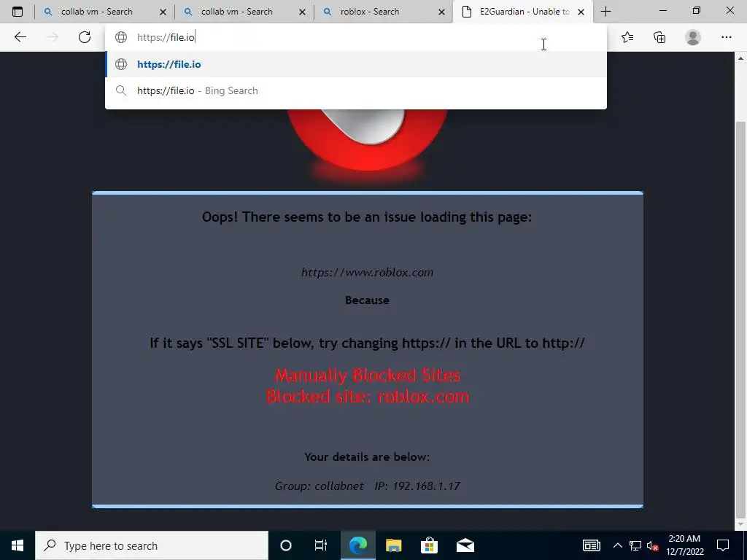747x560 pixels.
Task: Click the page's vertical scrollbar thumb
Action: pos(740,319)
